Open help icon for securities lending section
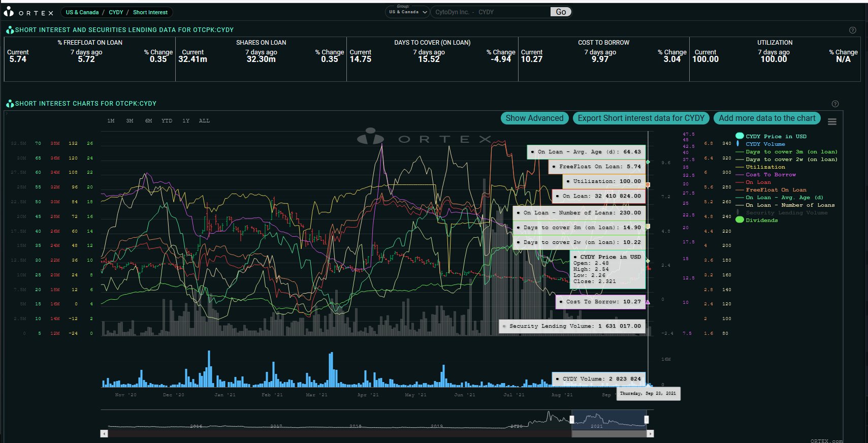This screenshot has width=868, height=443. 853,30
